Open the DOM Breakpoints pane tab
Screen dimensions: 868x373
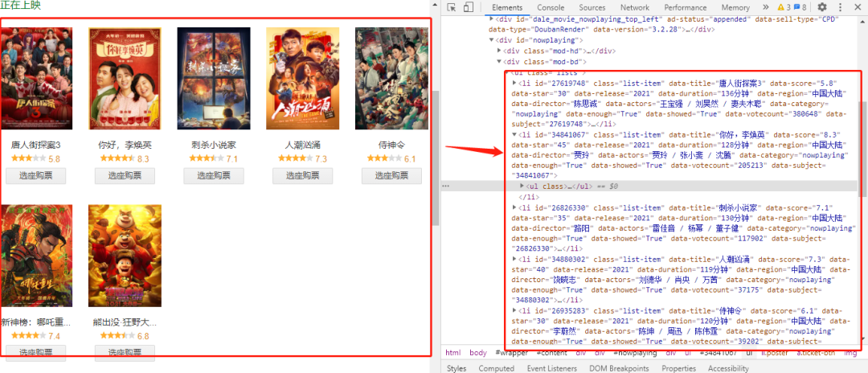coord(619,368)
